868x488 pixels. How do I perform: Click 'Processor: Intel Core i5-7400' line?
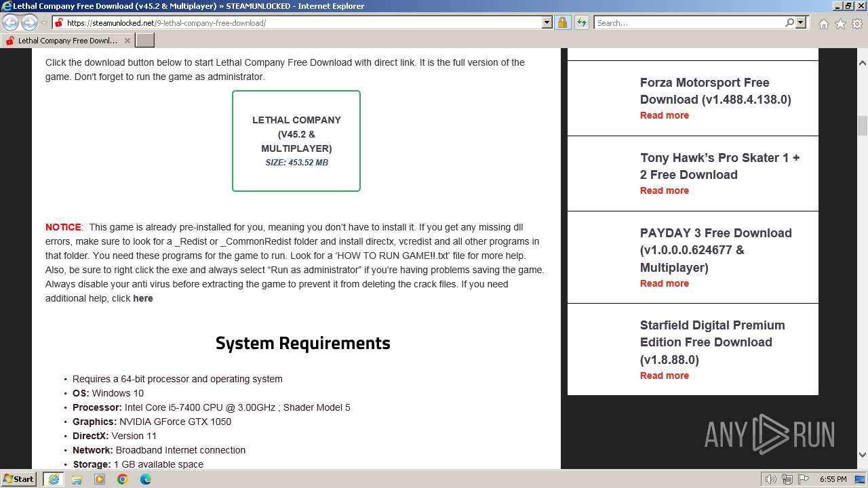(x=212, y=407)
